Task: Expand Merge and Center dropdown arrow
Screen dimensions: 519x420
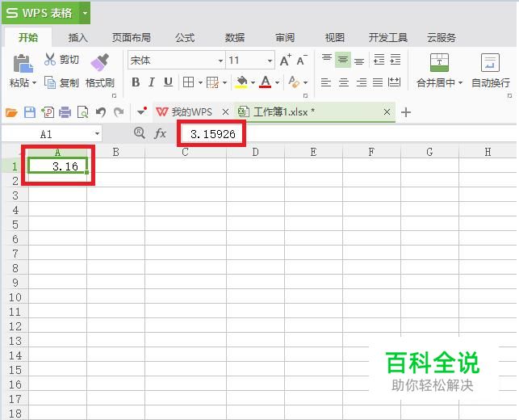Action: click(x=460, y=83)
